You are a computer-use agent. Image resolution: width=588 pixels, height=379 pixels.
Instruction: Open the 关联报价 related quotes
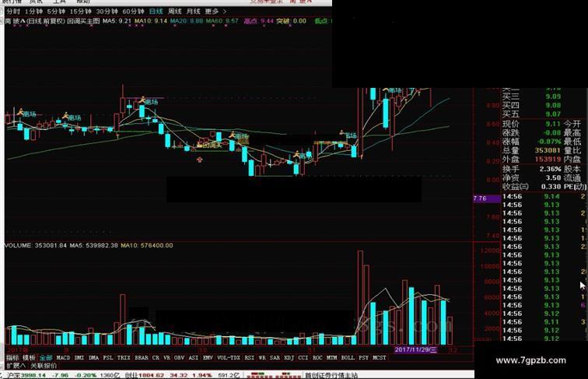point(44,366)
